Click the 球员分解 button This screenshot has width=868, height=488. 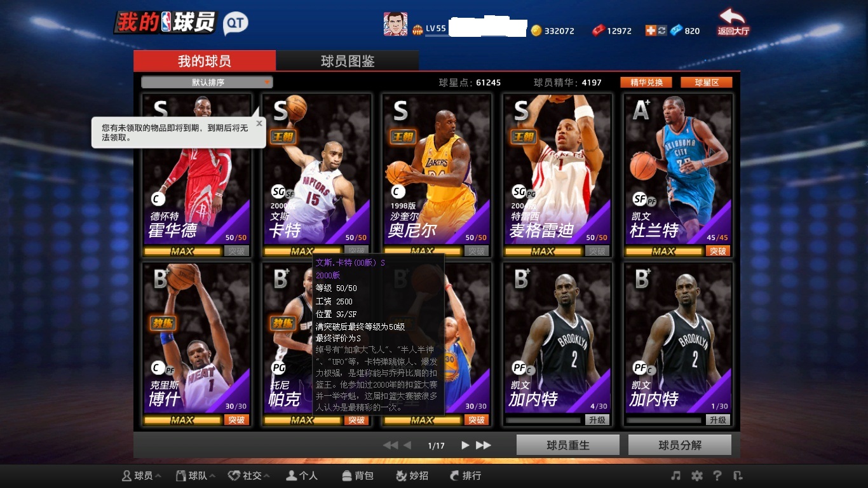point(680,445)
